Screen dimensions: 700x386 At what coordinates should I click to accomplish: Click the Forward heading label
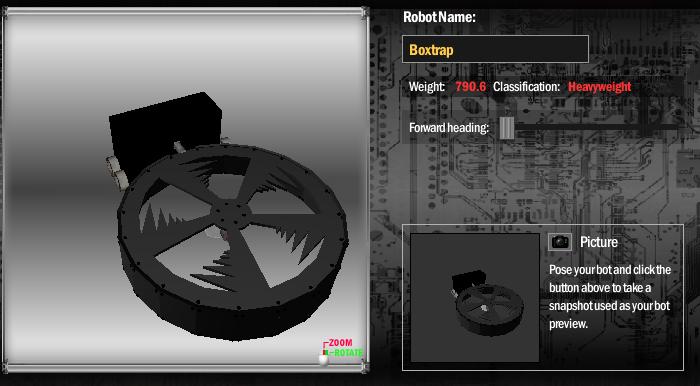[449, 128]
